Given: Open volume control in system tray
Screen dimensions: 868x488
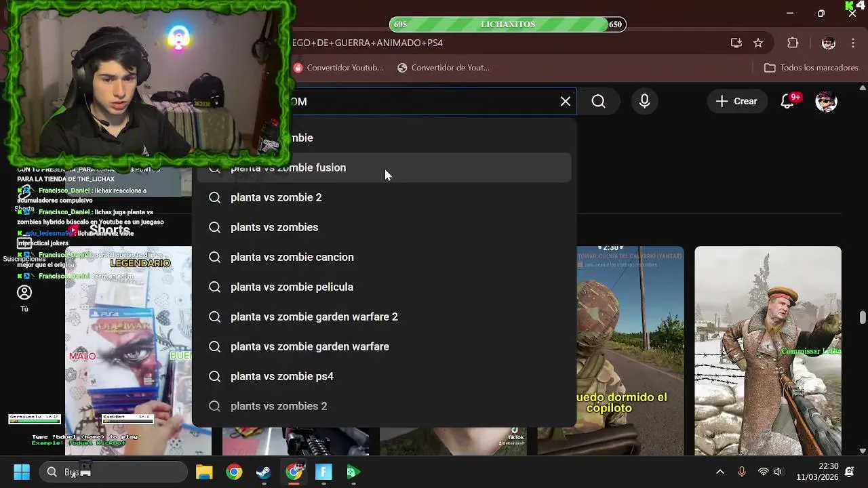Looking at the screenshot, I should (778, 472).
